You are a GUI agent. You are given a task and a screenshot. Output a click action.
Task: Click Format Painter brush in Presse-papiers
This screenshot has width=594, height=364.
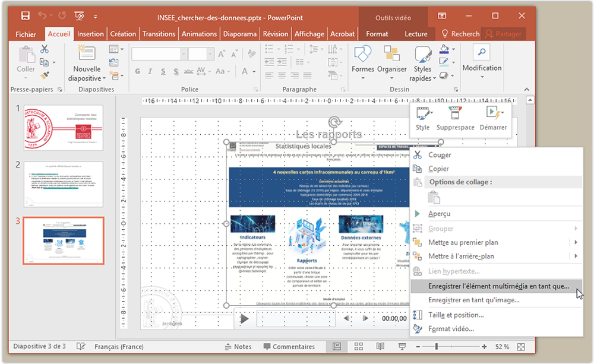[x=45, y=75]
